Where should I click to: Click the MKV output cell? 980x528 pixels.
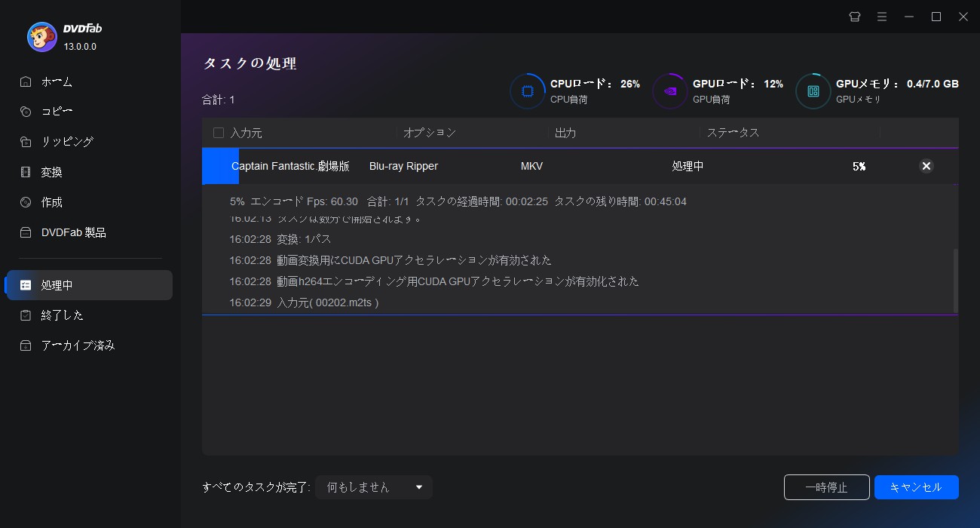(x=531, y=166)
